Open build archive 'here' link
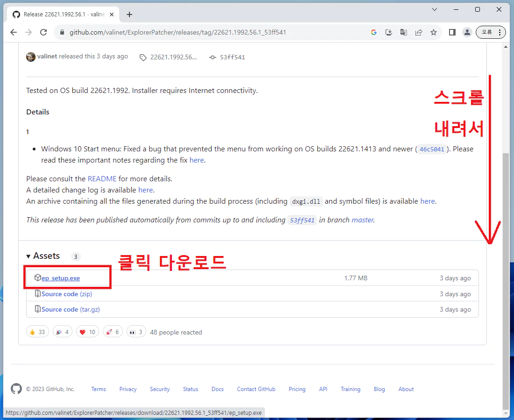 pyautogui.click(x=428, y=201)
